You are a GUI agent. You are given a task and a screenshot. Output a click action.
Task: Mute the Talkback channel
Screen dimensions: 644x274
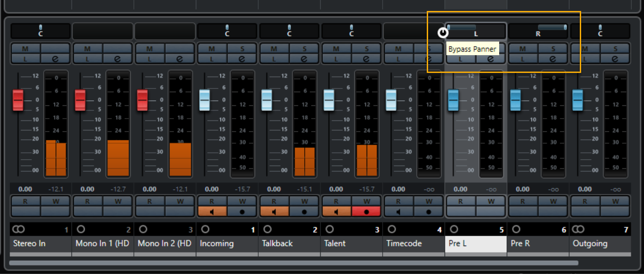(274, 49)
